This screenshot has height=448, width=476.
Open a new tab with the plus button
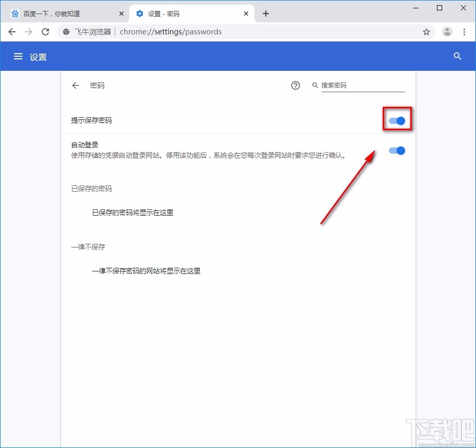coord(266,14)
